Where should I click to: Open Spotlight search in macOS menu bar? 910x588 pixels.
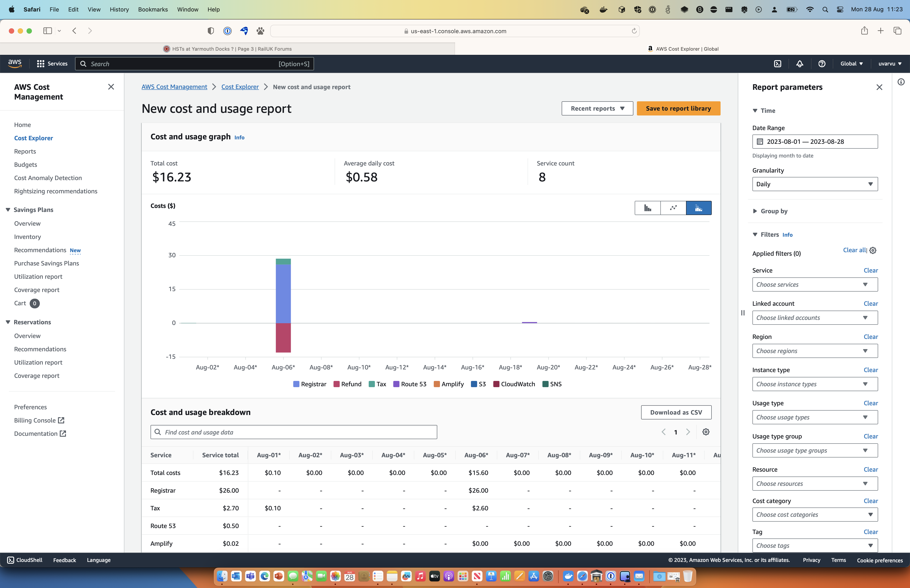pos(825,10)
